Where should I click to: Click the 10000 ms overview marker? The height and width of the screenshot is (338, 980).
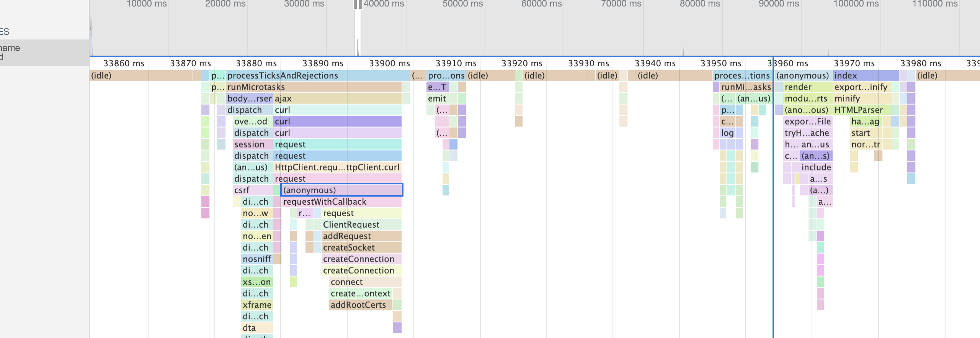coord(147,4)
